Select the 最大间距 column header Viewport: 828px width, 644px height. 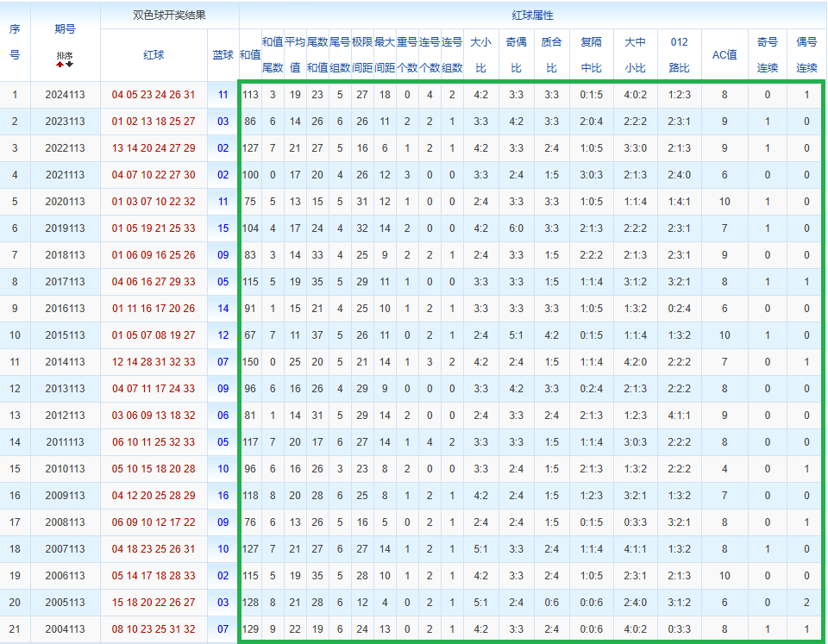tap(385, 55)
